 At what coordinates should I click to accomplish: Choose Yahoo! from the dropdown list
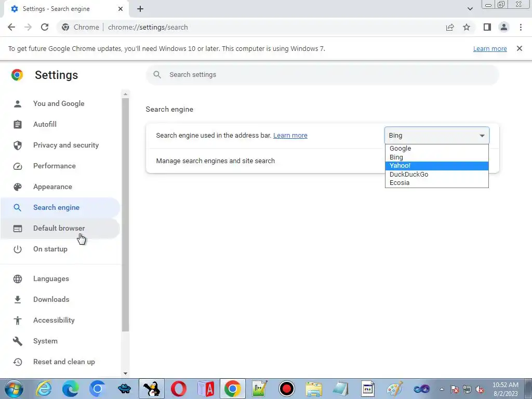tap(436, 166)
